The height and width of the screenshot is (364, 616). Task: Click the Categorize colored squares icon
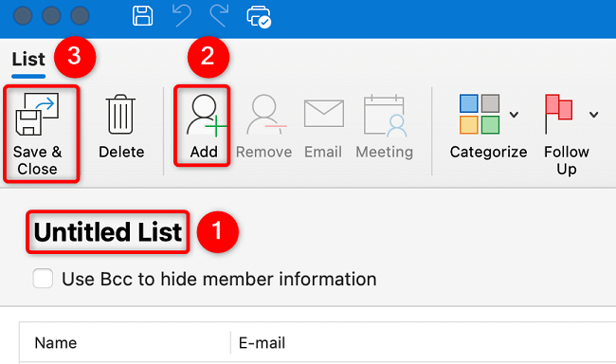(480, 114)
